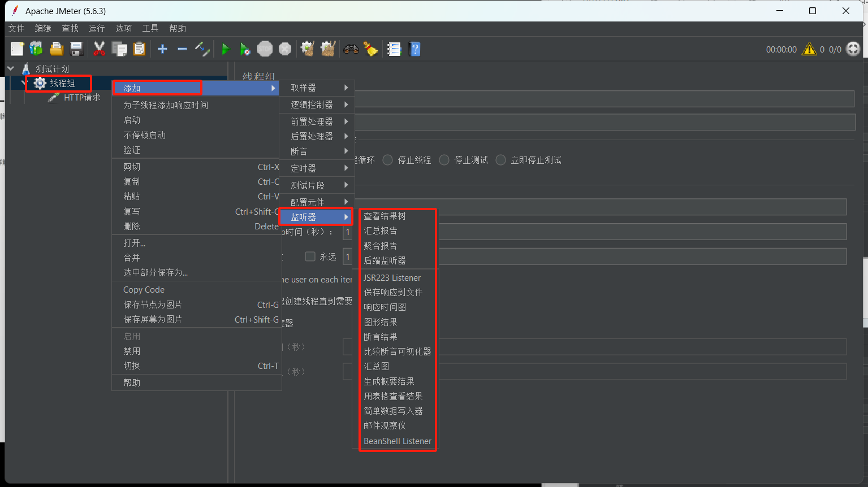This screenshot has height=487, width=868.
Task: Click the Help question mark icon
Action: pos(414,49)
